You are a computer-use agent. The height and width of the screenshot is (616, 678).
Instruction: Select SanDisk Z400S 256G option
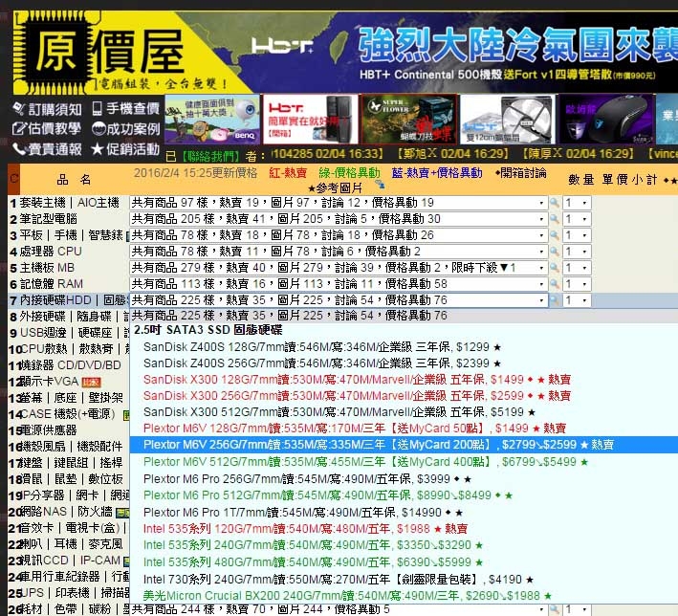coord(404,363)
